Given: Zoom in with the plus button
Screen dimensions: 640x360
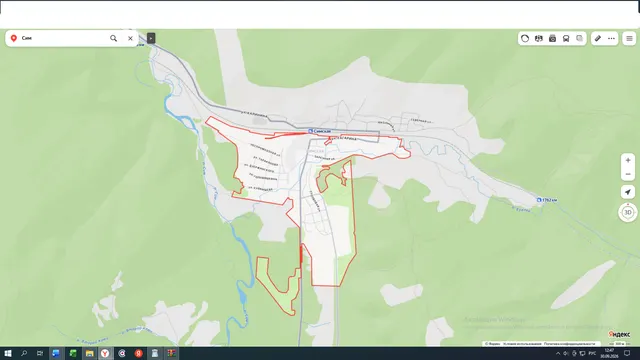Looking at the screenshot, I should coord(628,160).
